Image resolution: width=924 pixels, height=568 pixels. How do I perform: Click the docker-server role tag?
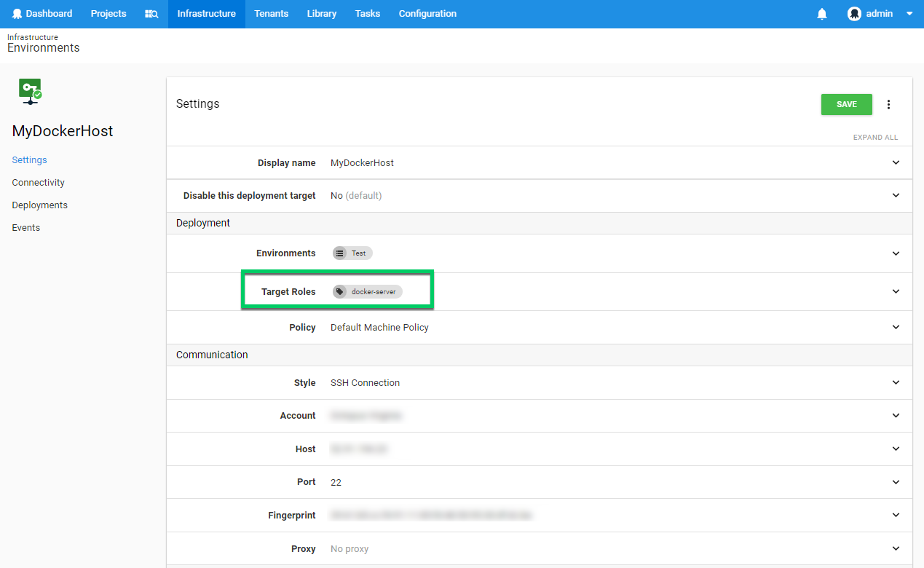point(367,291)
